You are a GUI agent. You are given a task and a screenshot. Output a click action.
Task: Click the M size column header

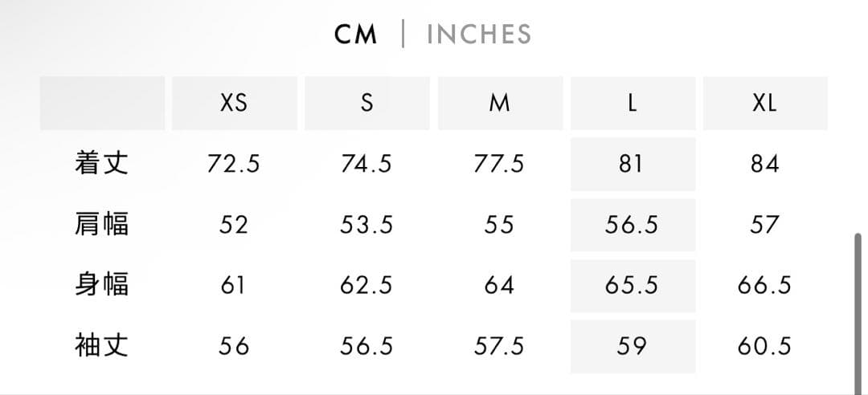(x=499, y=104)
